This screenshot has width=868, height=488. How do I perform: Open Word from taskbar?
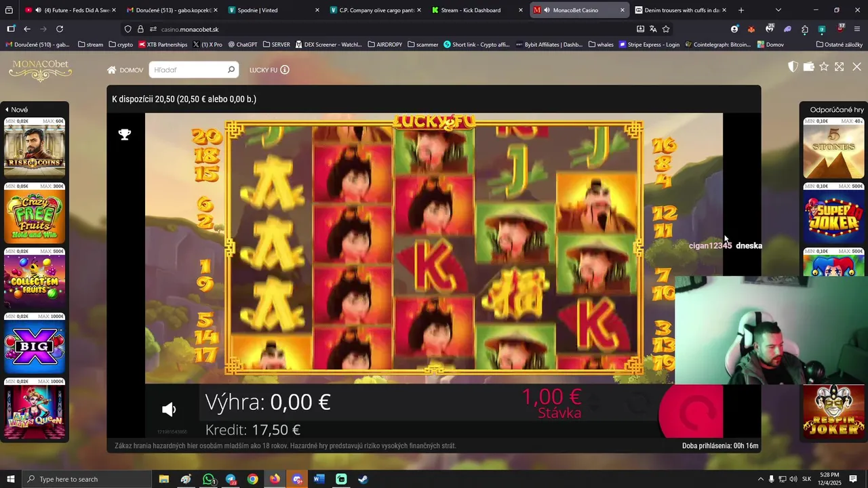coord(319,479)
